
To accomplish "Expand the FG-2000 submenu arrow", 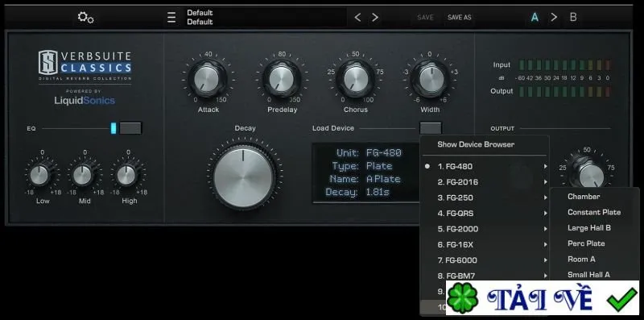I will click(x=546, y=229).
